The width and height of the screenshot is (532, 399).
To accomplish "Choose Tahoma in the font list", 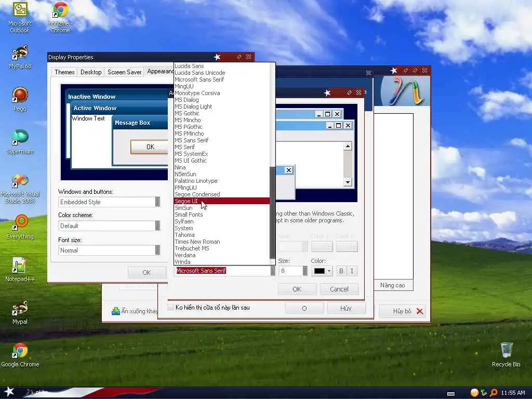I will (221, 235).
